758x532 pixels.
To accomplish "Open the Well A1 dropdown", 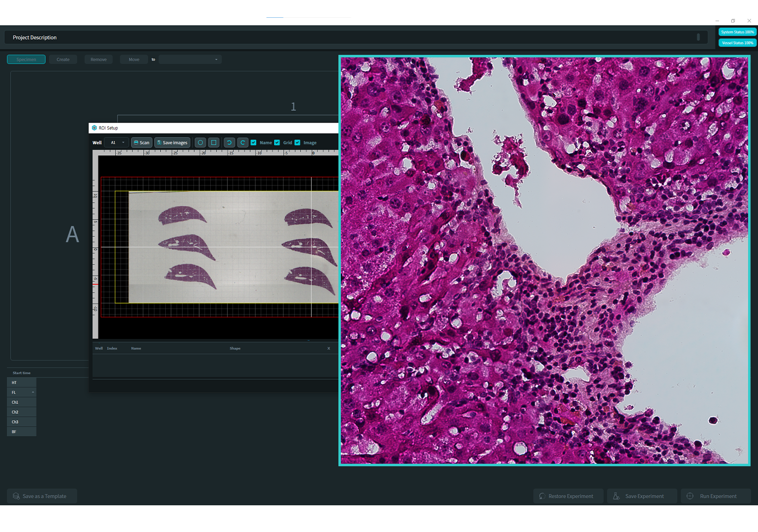I will point(117,142).
